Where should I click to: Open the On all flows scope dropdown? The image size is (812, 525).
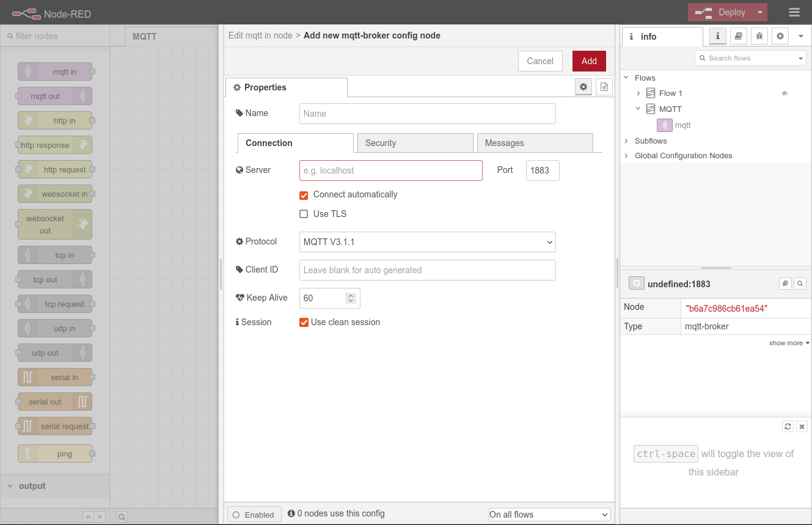click(x=550, y=515)
